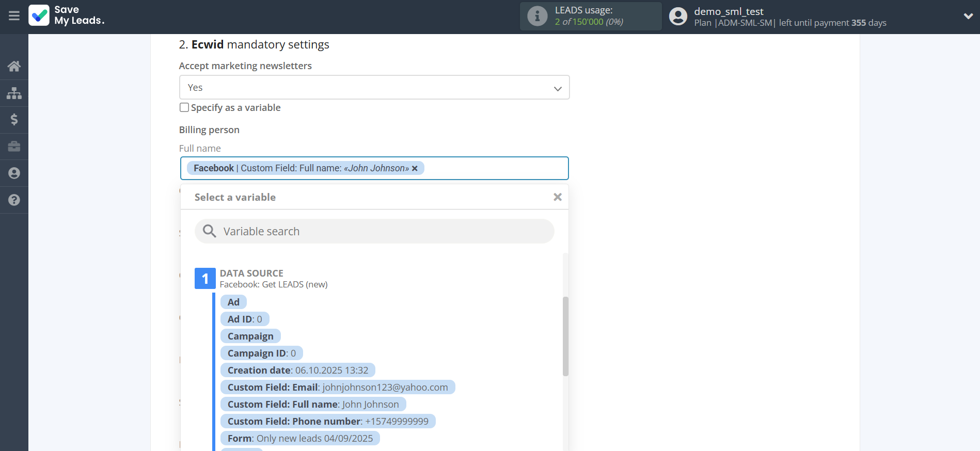Screen dimensions: 980x451
Task: Open briefcase icon in sidebar
Action: tap(14, 147)
